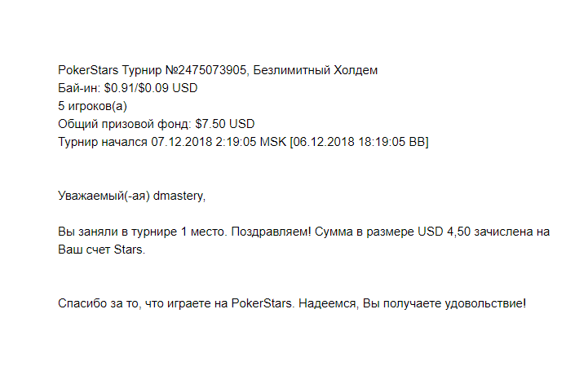Click the 5 игроков(а) line
588x371 pixels.
93,106
